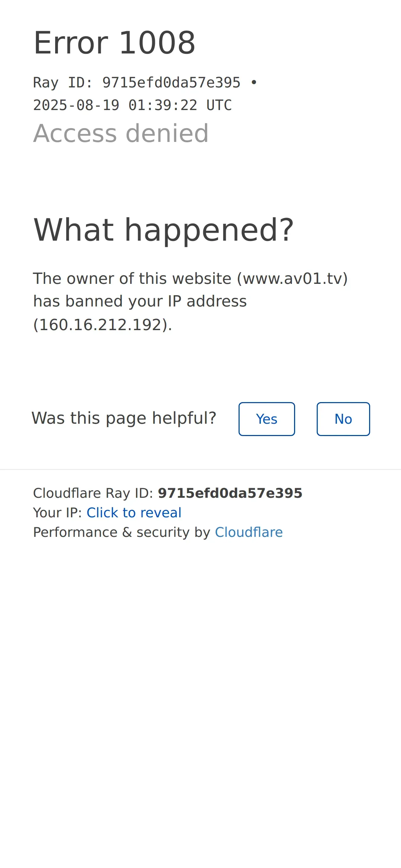
Task: Click the The owner of this website text
Action: click(x=132, y=278)
